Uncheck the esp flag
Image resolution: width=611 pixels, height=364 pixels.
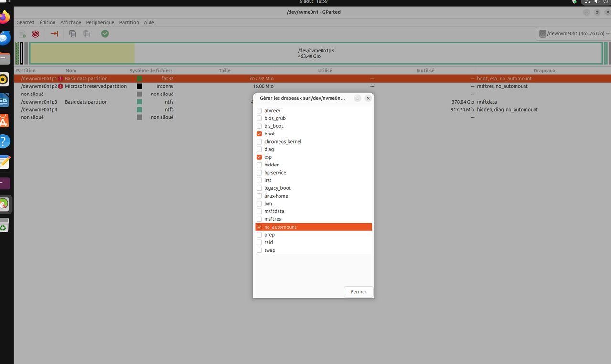(x=259, y=157)
